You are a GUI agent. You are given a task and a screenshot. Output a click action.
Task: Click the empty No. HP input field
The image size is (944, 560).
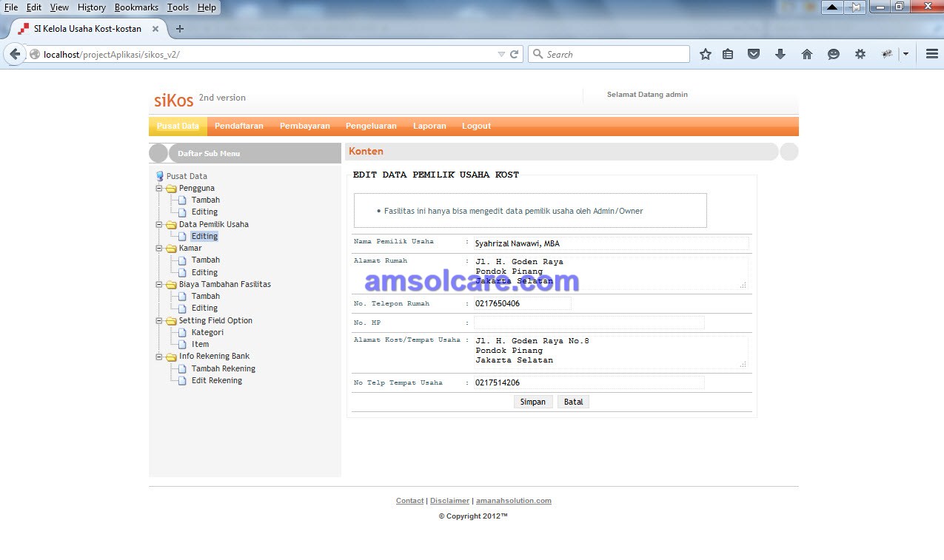589,323
